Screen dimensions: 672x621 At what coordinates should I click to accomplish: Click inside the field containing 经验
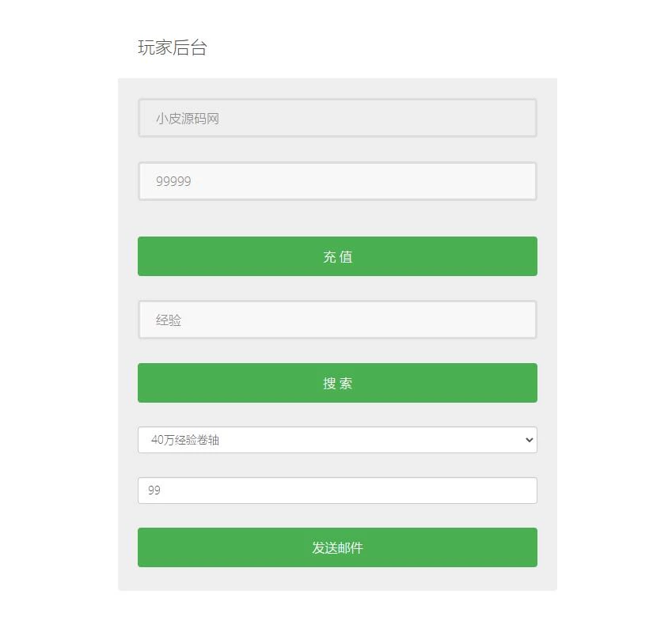[x=337, y=320]
